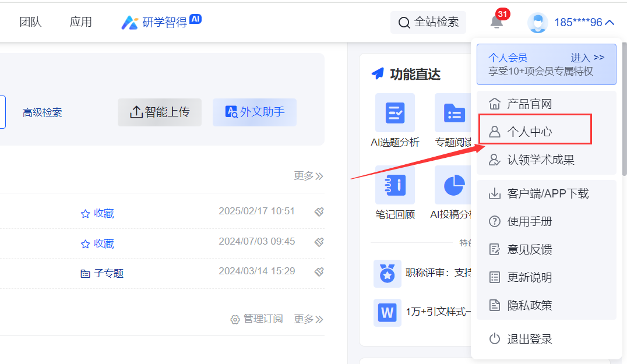Expand 更多 next to 管理订阅

(x=308, y=319)
